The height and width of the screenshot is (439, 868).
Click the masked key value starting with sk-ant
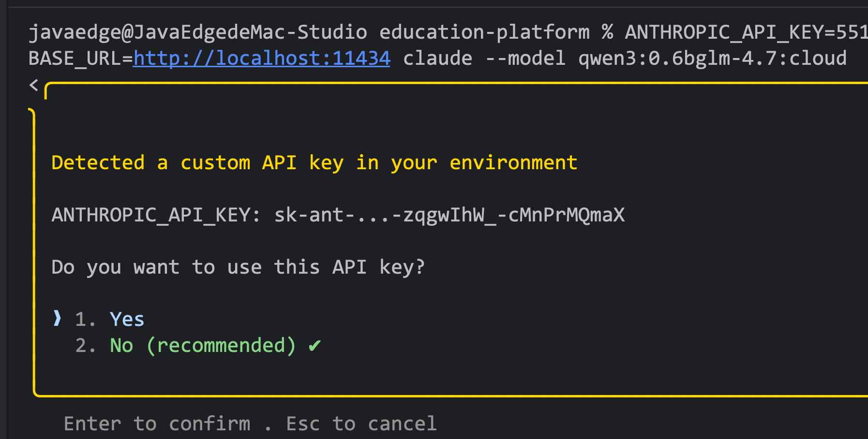click(x=449, y=215)
